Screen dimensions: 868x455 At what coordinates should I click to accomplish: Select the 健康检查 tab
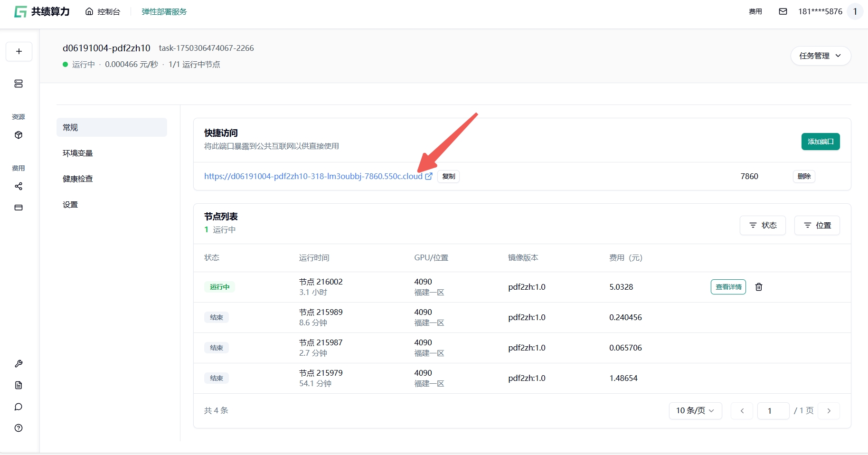coord(78,179)
